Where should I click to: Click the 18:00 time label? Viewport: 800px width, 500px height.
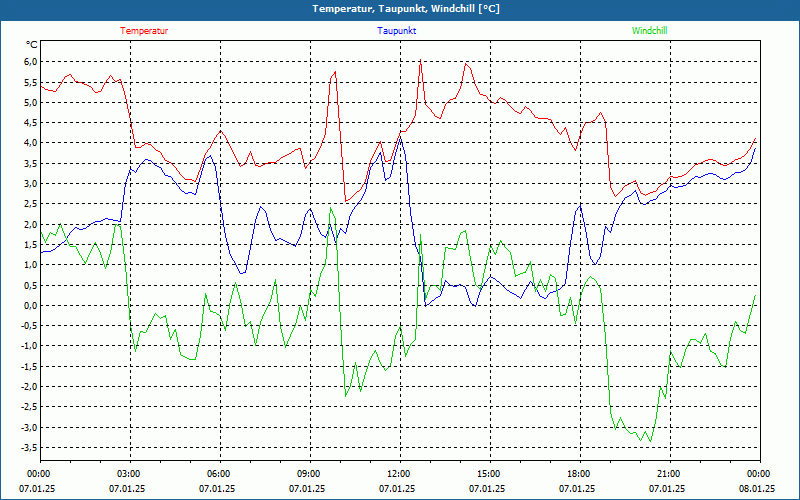pyautogui.click(x=580, y=474)
